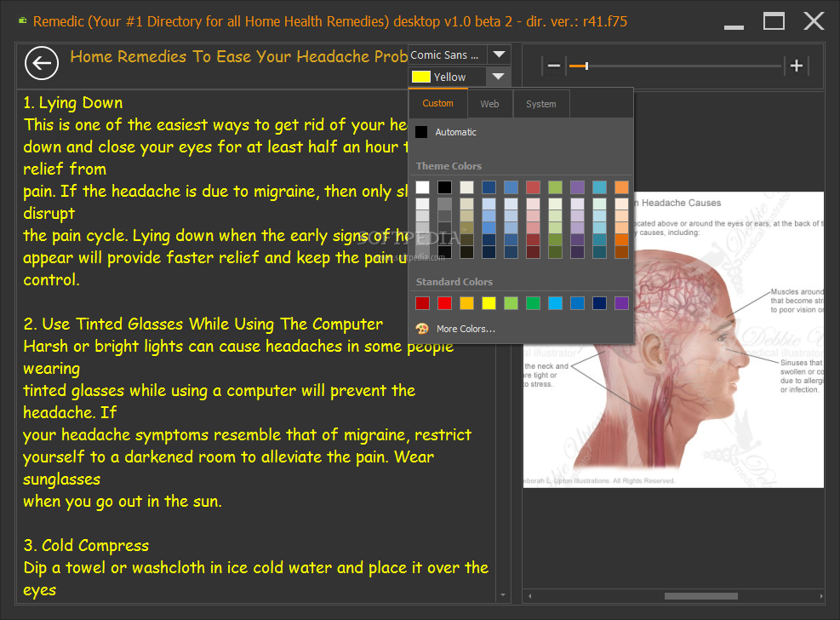Click the circular back arrow button
840x620 pixels.
(42, 63)
